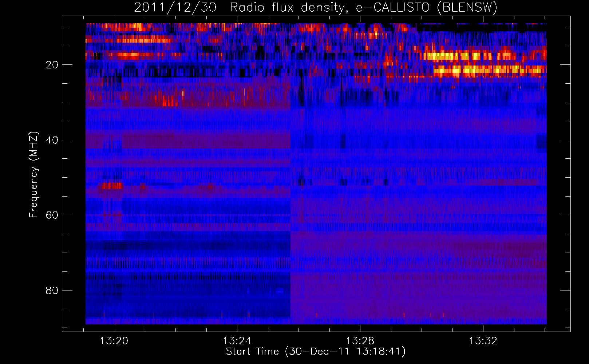Click the 40 MHz frequency tick label
The height and width of the screenshot is (364, 589).
52,140
